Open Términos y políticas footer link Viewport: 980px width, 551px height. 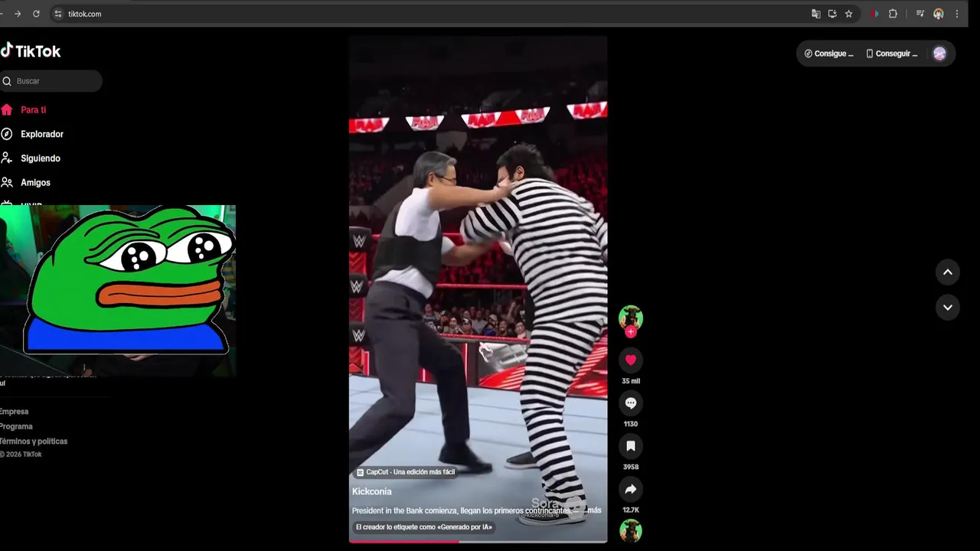pos(34,442)
